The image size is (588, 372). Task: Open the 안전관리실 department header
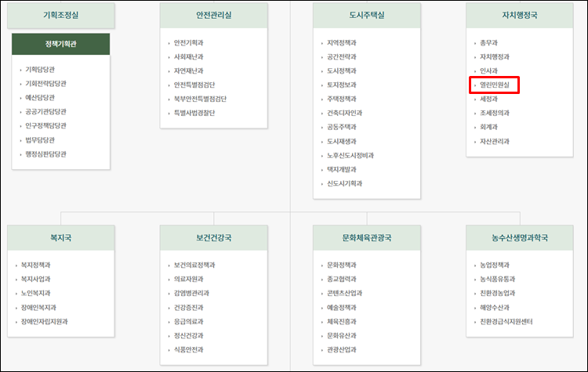pos(214,16)
